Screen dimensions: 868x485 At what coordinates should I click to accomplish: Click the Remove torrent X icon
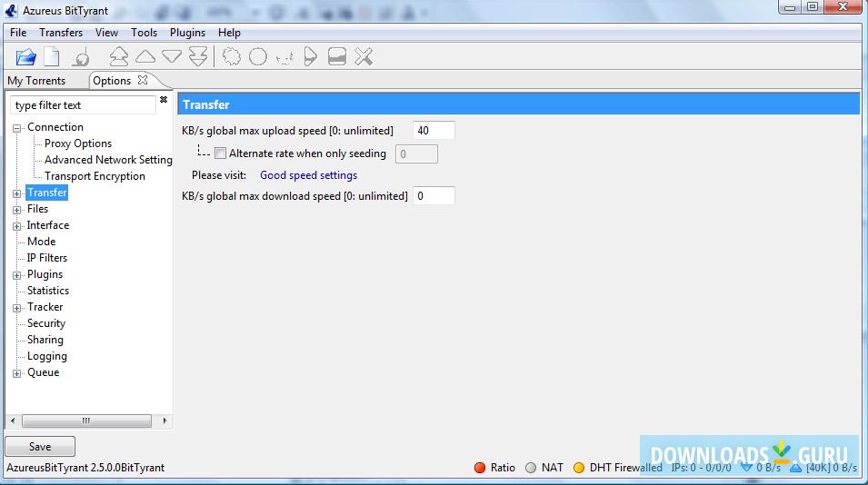[364, 56]
